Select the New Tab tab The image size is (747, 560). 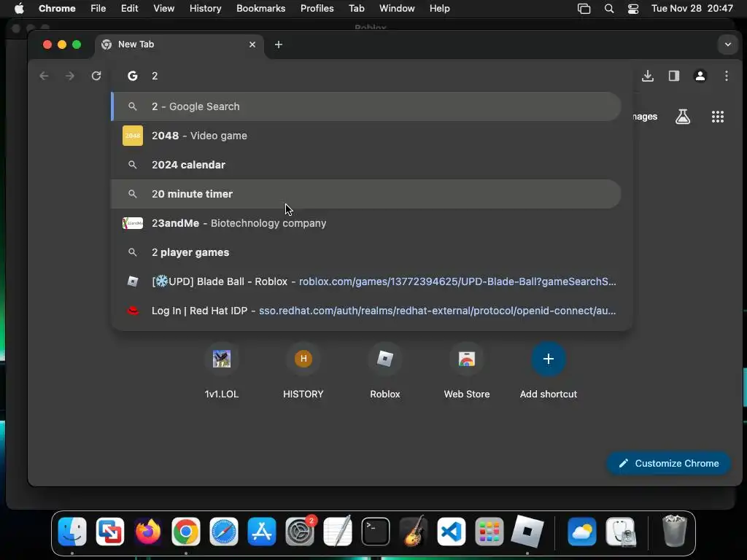tap(179, 44)
